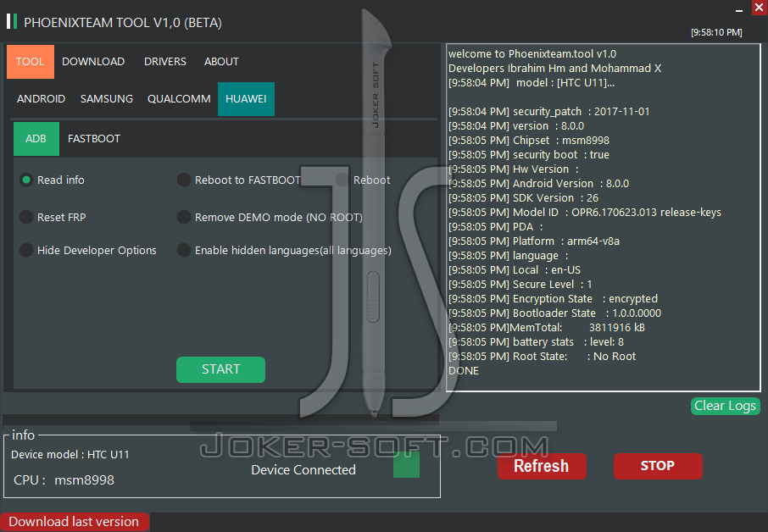Click the 'Device Connected' status text
The height and width of the screenshot is (532, 768).
(303, 470)
